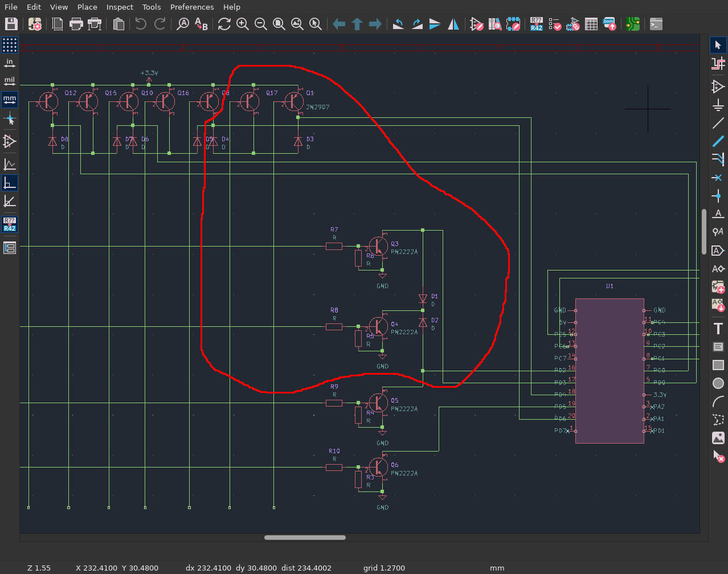Toggle full-window crosshair cursor

(x=10, y=120)
